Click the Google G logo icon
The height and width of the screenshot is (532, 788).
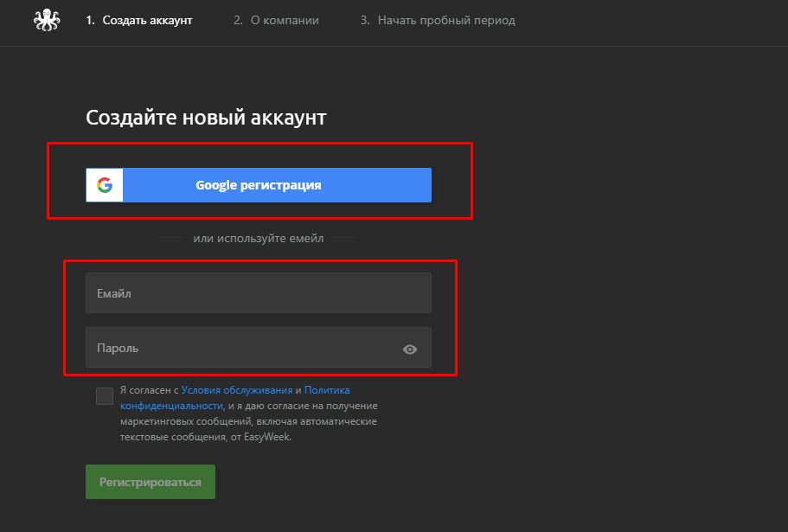(x=105, y=185)
